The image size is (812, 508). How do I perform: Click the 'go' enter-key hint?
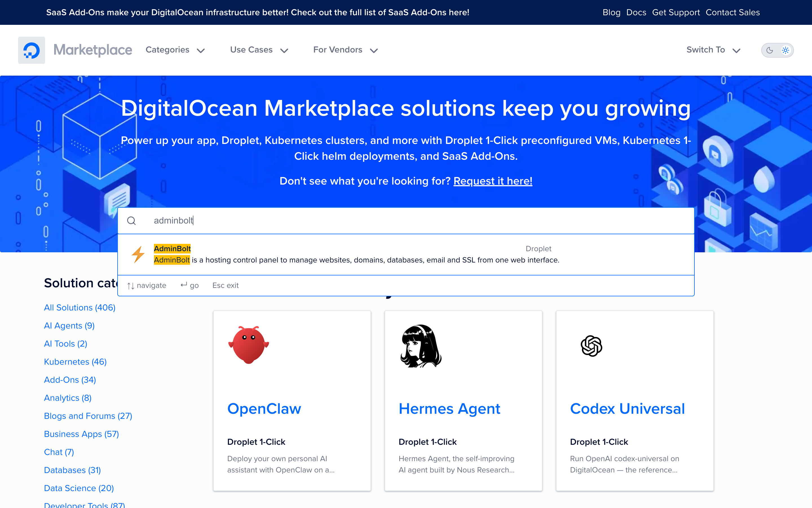189,286
